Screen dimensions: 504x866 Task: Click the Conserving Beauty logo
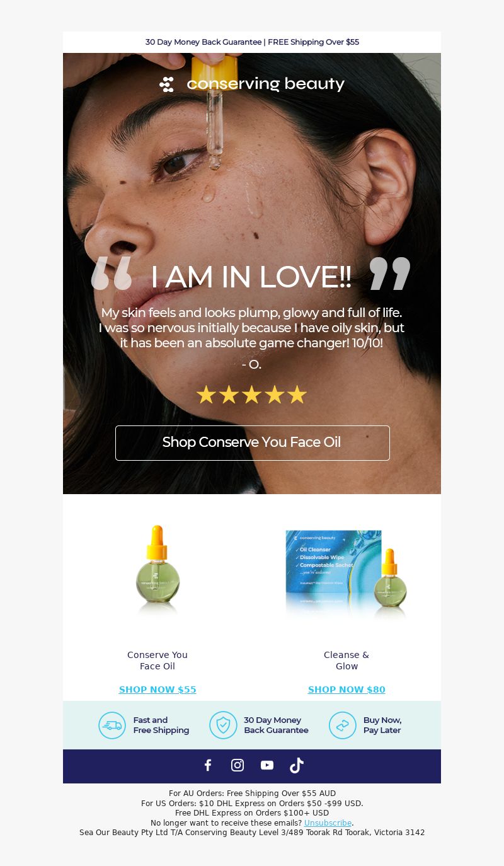point(252,84)
